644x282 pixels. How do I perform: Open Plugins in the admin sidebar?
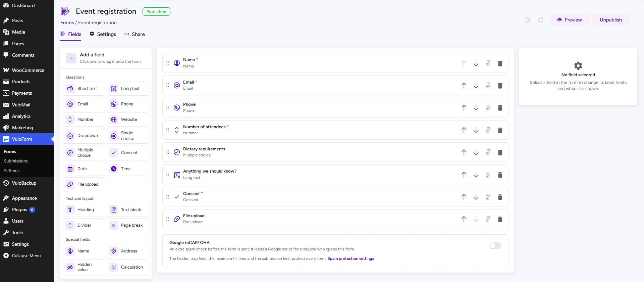click(x=27, y=209)
